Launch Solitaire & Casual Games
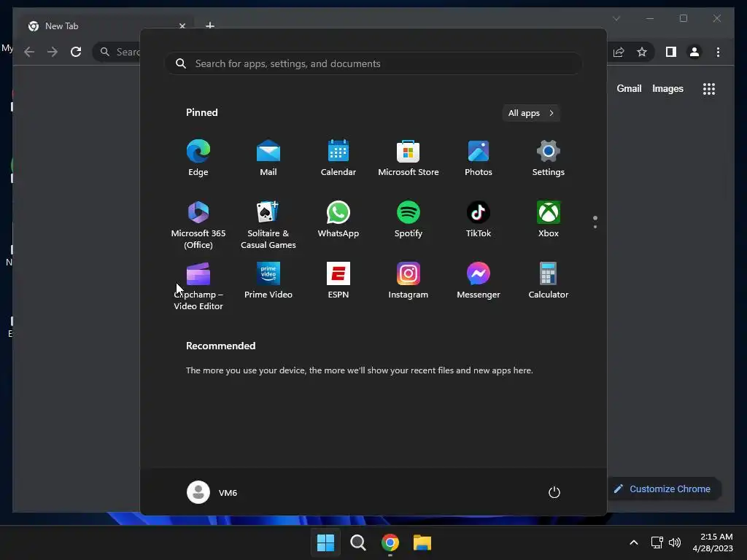747x560 pixels. [268, 225]
